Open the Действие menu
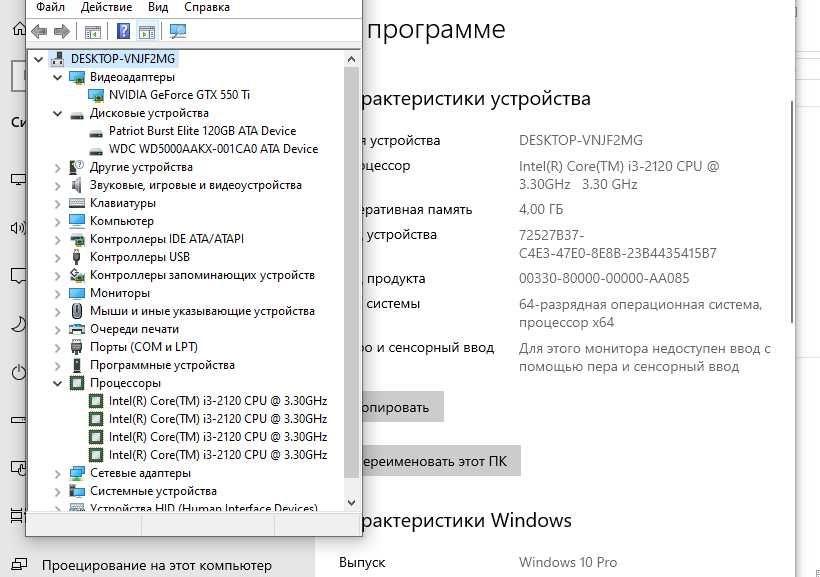This screenshot has height=577, width=820. pos(106,7)
